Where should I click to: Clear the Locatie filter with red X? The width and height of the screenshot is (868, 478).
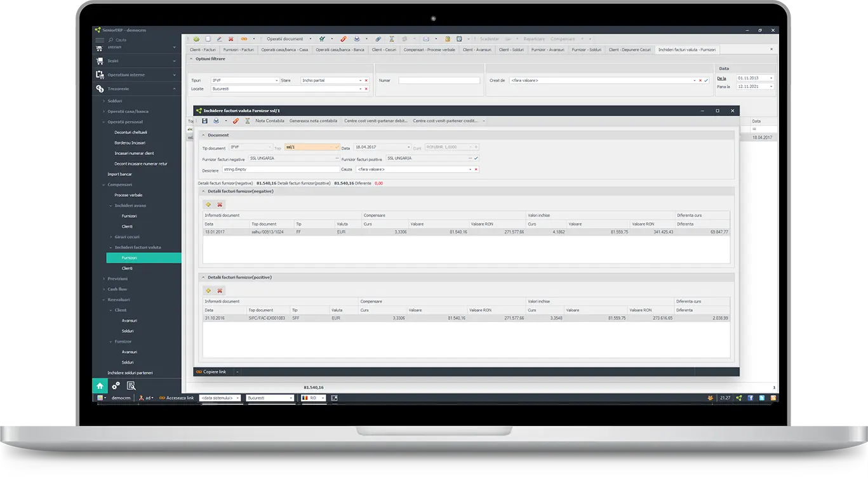[x=366, y=89]
